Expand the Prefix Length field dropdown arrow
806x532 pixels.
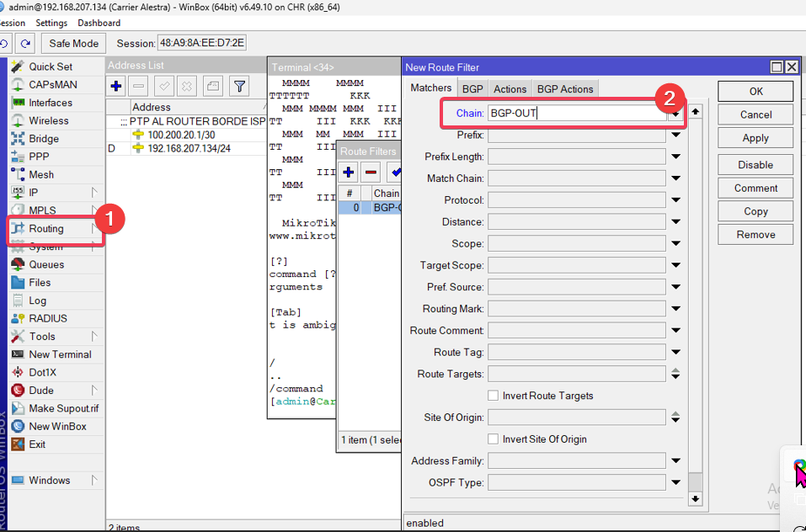pyautogui.click(x=675, y=157)
